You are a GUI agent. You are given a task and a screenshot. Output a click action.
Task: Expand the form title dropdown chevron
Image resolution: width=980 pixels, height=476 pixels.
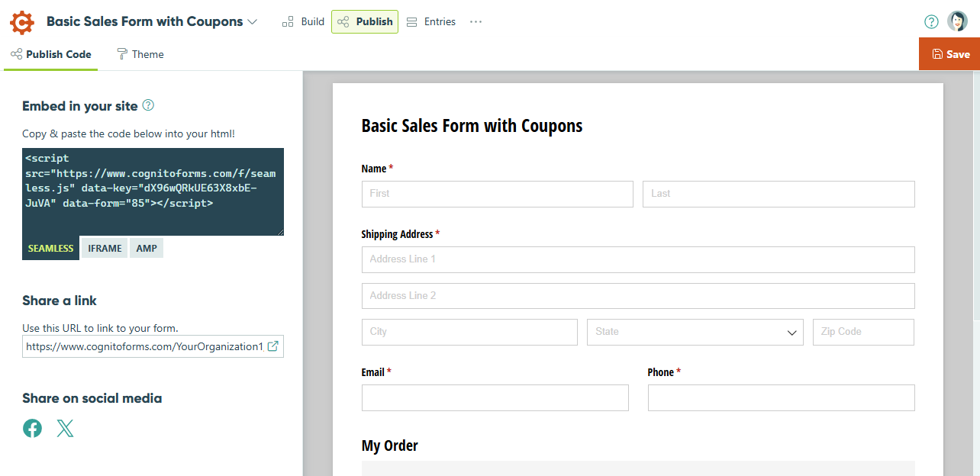[x=253, y=22]
